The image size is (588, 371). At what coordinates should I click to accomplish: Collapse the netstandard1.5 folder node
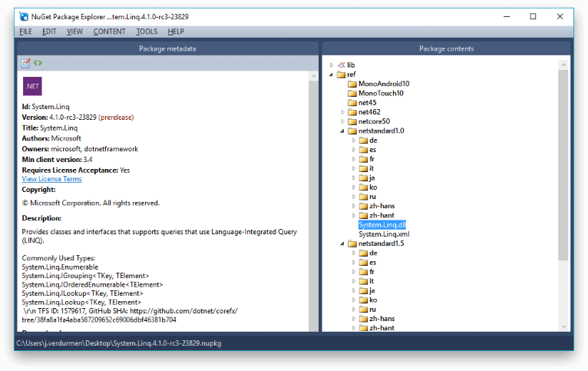click(x=342, y=243)
